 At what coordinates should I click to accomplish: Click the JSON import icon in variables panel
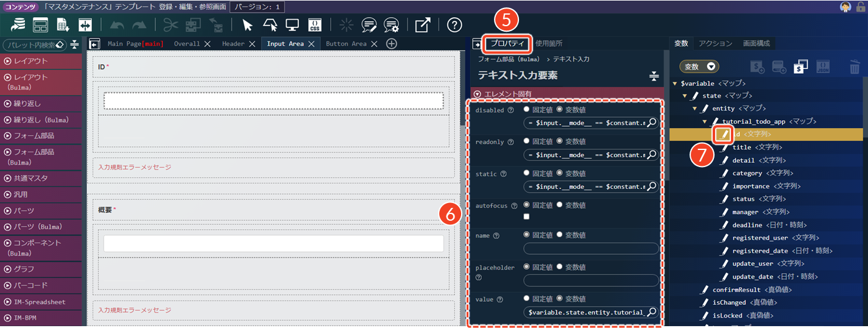[x=822, y=67]
